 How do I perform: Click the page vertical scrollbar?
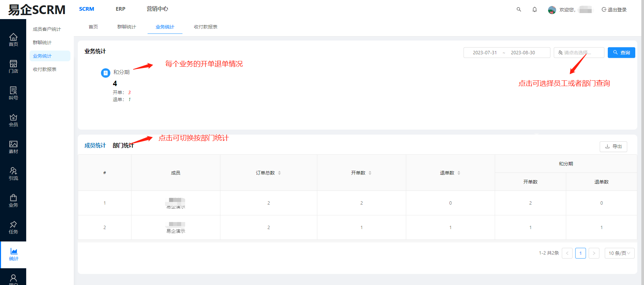(642, 142)
